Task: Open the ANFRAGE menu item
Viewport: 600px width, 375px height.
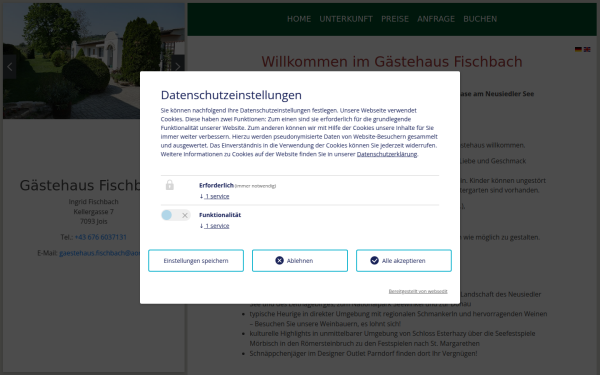Action: coord(436,19)
